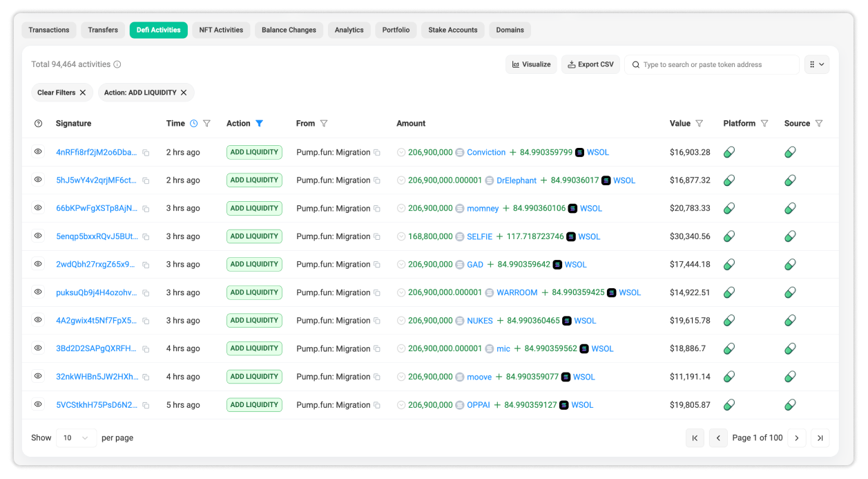The height and width of the screenshot is (479, 868).
Task: Click the Time column clock icon
Action: pyautogui.click(x=194, y=124)
